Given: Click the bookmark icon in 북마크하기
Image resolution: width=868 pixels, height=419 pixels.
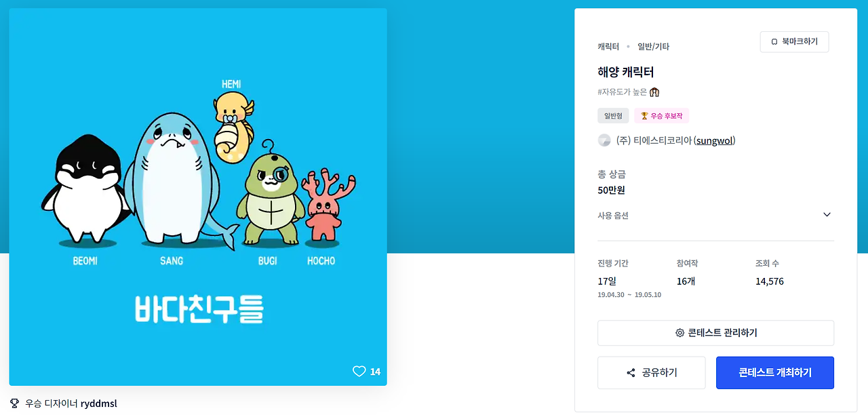Looking at the screenshot, I should coord(774,42).
